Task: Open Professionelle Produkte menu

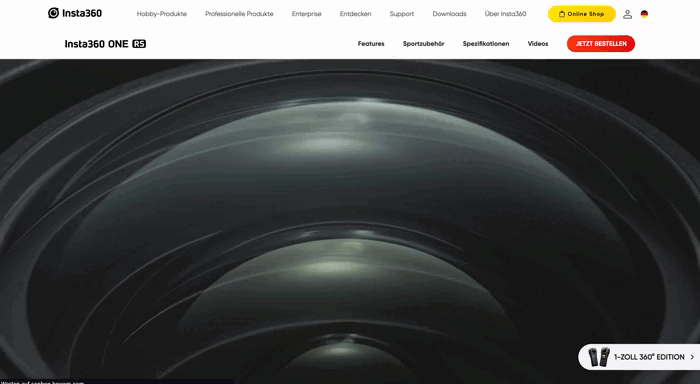Action: (x=239, y=14)
